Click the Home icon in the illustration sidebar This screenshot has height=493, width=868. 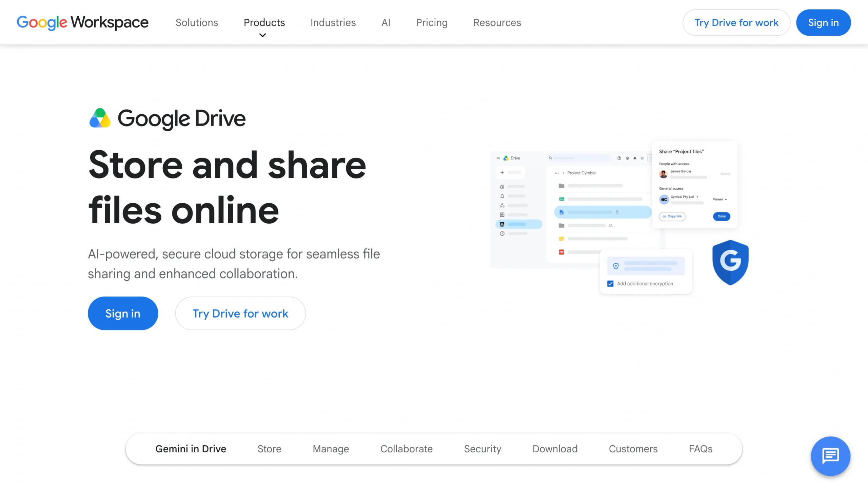click(x=502, y=187)
